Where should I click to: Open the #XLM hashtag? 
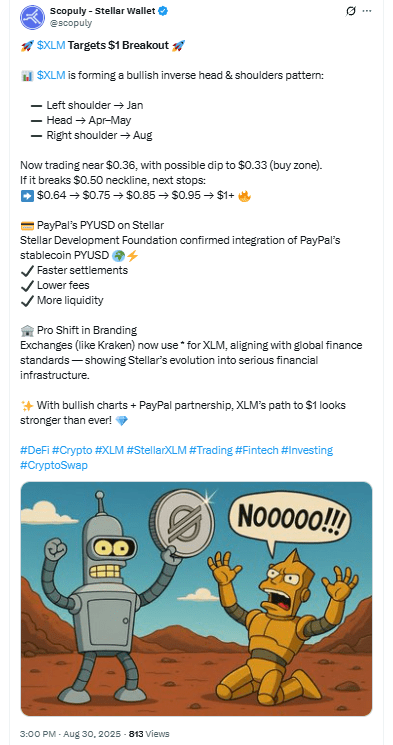(x=109, y=450)
